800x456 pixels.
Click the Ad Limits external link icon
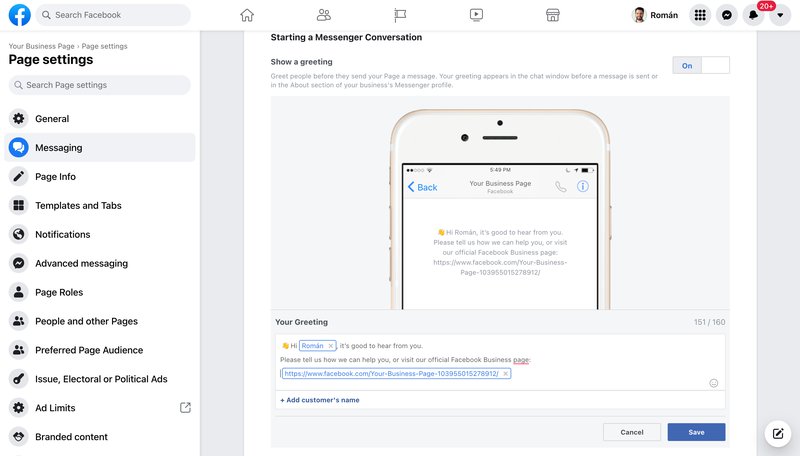coord(185,408)
